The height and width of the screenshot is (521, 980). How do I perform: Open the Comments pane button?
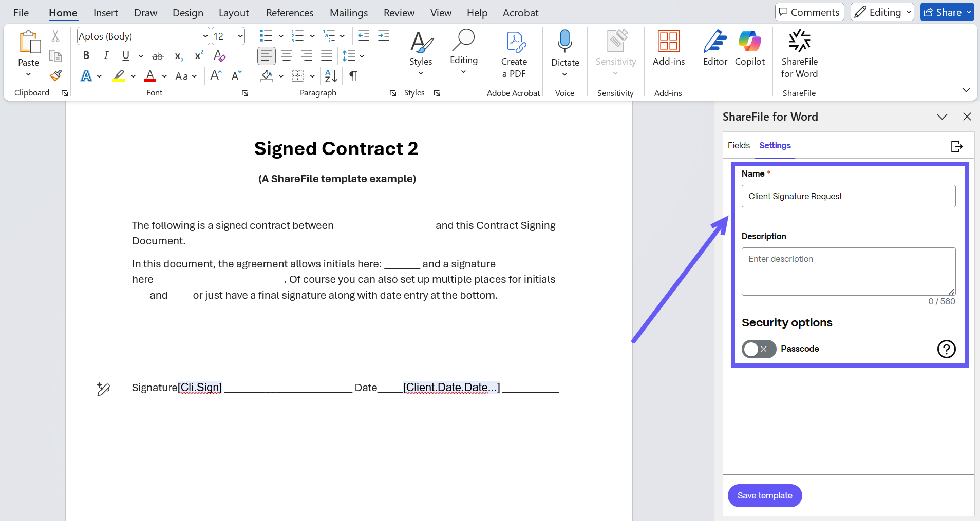(809, 12)
